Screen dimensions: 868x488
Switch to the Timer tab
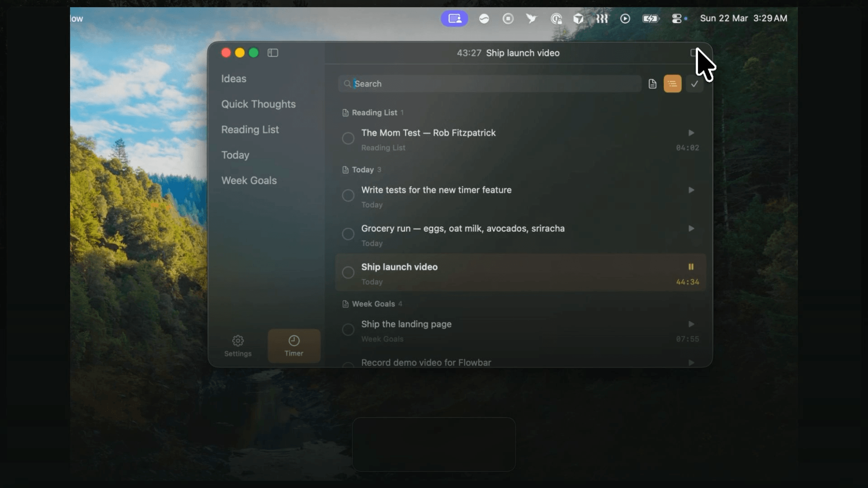[294, 346]
